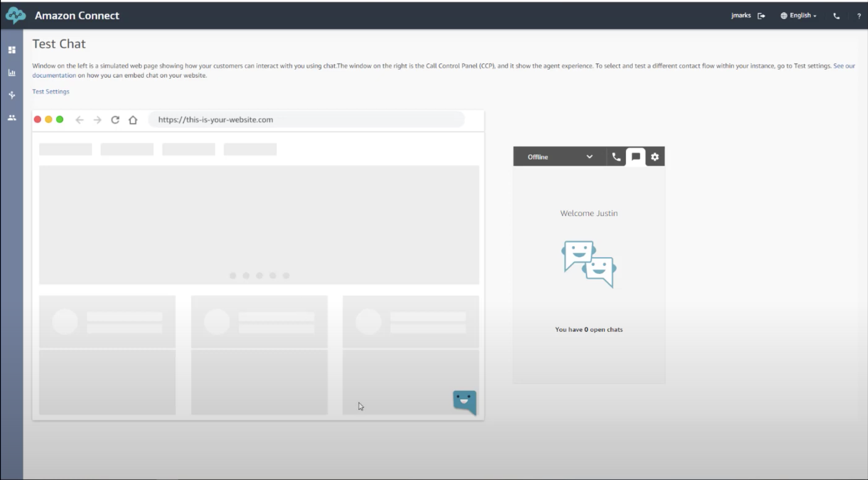Click the Welcome Justin text

(x=589, y=213)
